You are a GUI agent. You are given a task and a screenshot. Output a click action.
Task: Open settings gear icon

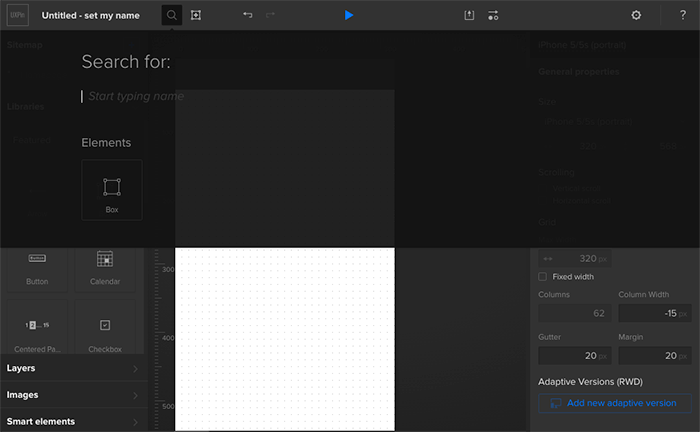coord(636,15)
